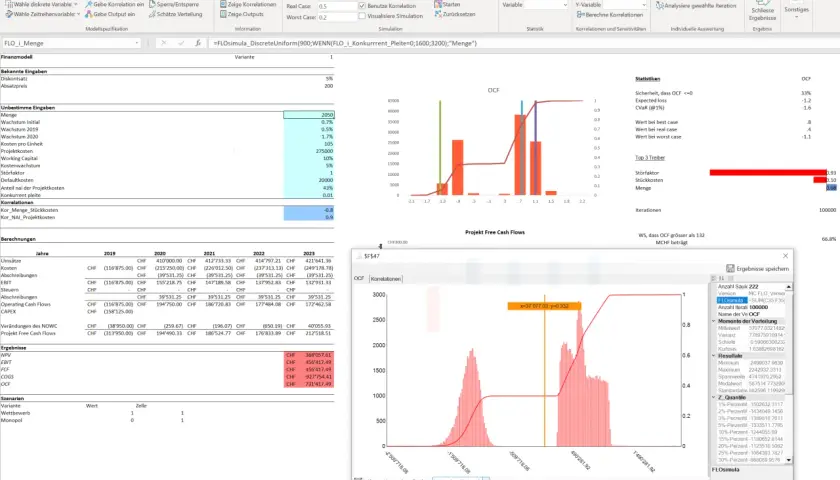Screen dimensions: 840x480
Task: Select the 'Minimum' row in property grid
Action: pyautogui.click(x=751, y=363)
